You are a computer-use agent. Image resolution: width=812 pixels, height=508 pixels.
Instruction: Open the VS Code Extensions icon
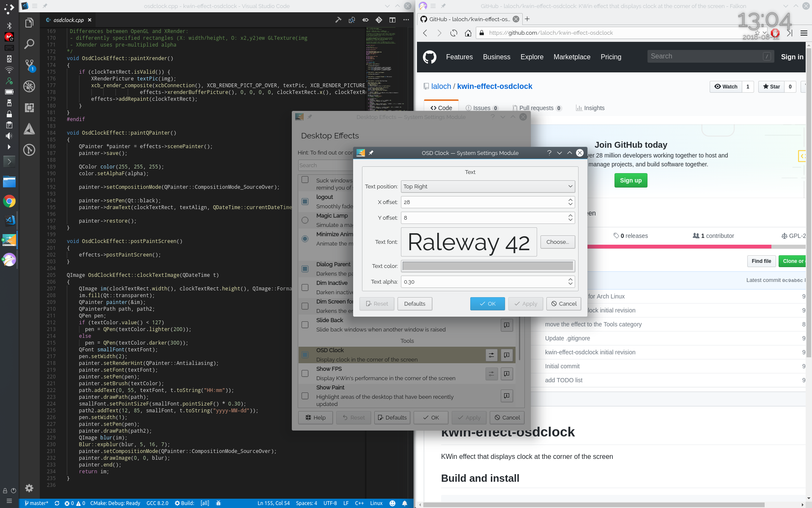pyautogui.click(x=29, y=108)
